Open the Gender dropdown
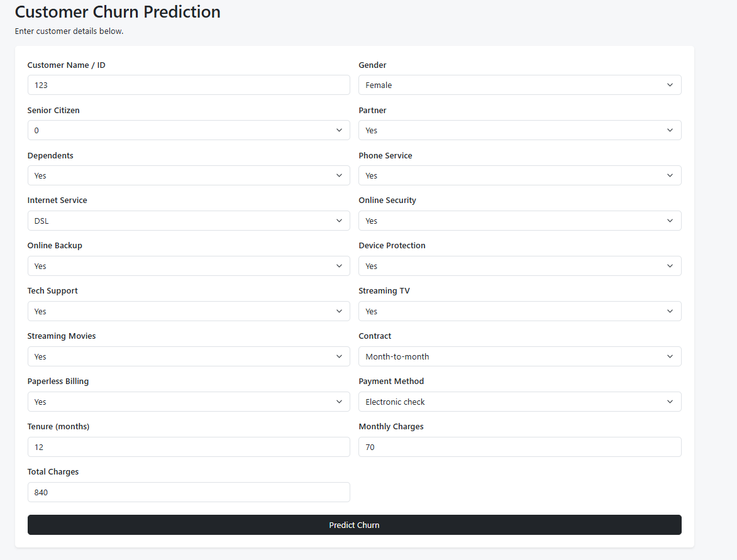737x560 pixels. tap(519, 85)
